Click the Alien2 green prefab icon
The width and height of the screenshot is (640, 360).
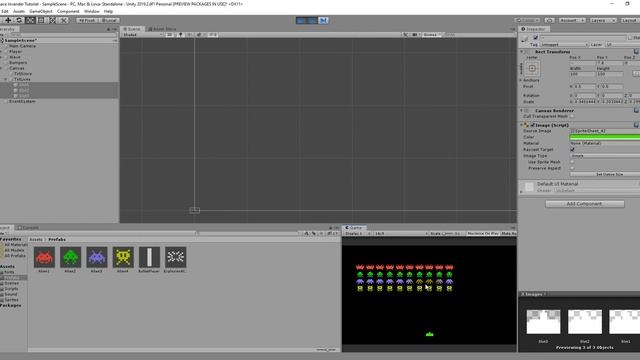(x=70, y=257)
